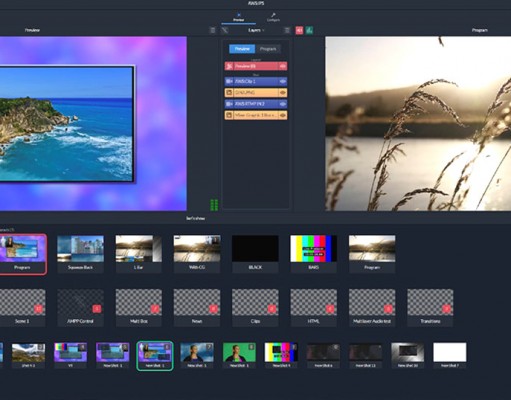
Task: Click the list icon right of the Layers dropdown
Action: [x=287, y=30]
